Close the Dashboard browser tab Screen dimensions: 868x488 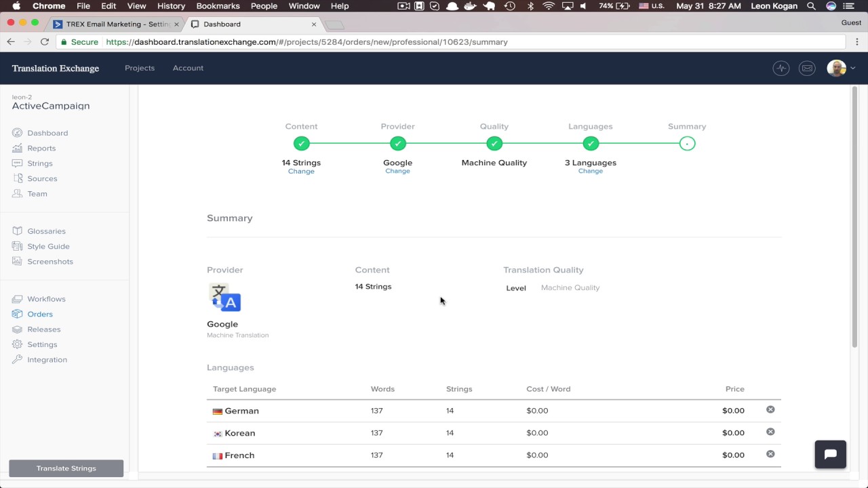coord(314,24)
